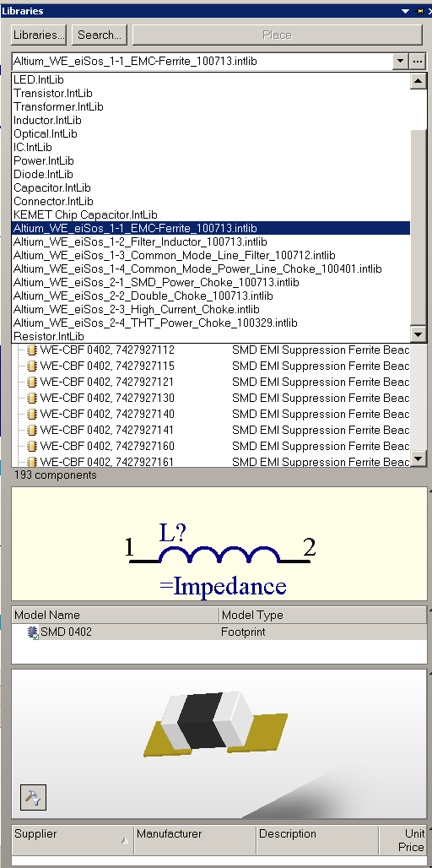Select the SMD 0402 model name
The width and height of the screenshot is (432, 868).
[67, 632]
